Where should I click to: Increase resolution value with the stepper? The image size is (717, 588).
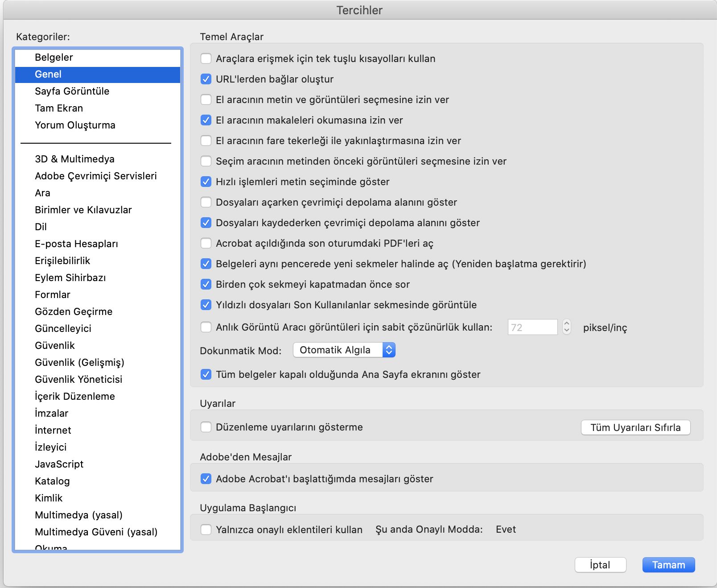pos(567,324)
